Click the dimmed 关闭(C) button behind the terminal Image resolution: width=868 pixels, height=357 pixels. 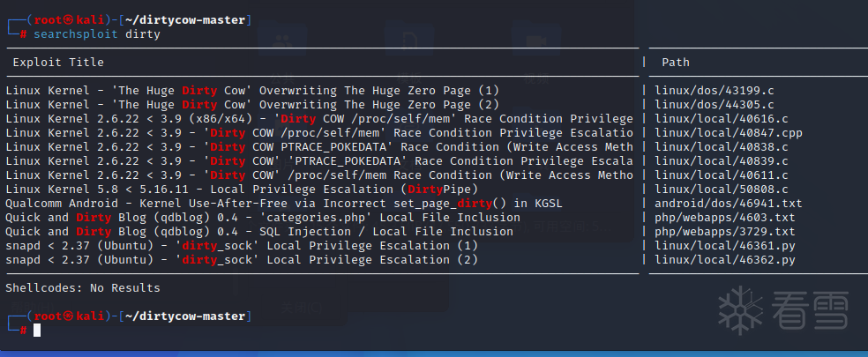coord(301,308)
